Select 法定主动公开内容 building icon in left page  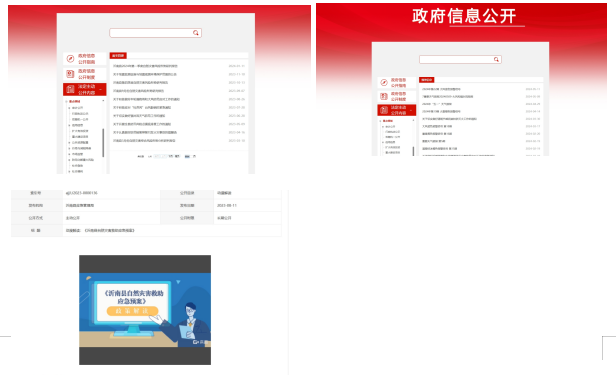71,89
